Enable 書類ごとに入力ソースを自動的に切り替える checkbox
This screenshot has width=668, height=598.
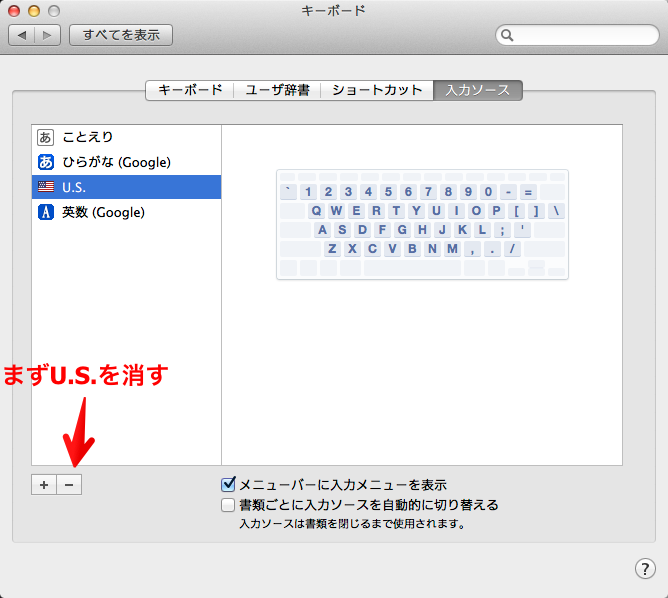[x=228, y=505]
